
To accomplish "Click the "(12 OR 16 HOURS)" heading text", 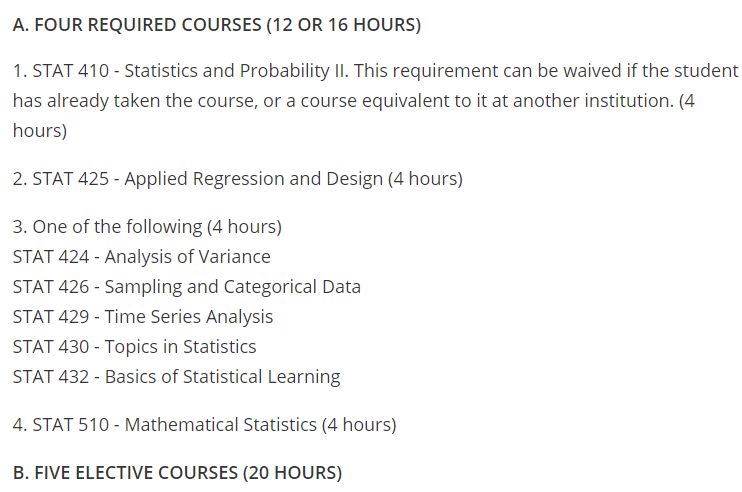I will 343,25.
